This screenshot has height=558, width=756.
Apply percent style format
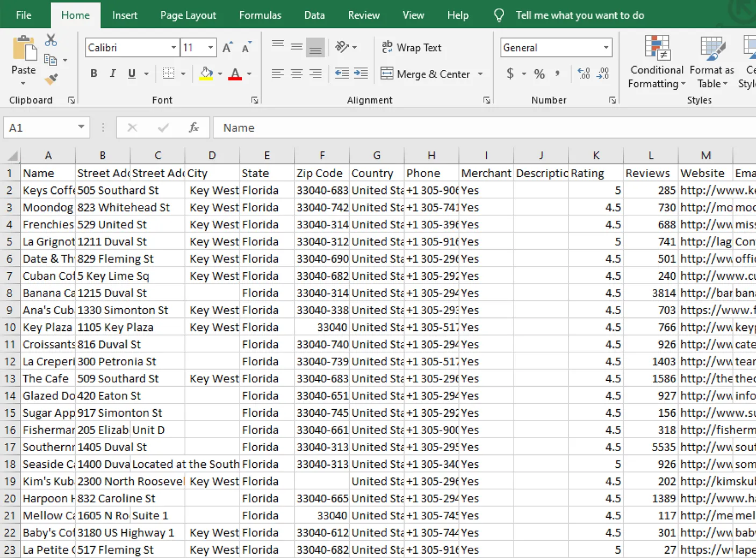pyautogui.click(x=539, y=74)
